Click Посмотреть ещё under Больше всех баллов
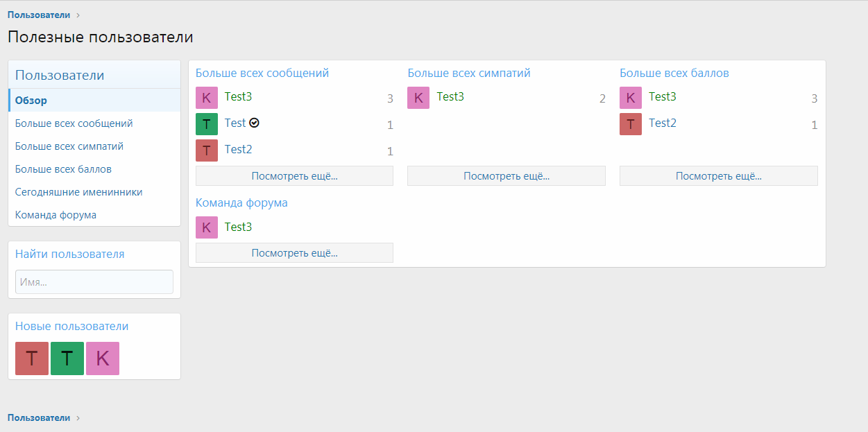Image resolution: width=868 pixels, height=432 pixels. 718,176
